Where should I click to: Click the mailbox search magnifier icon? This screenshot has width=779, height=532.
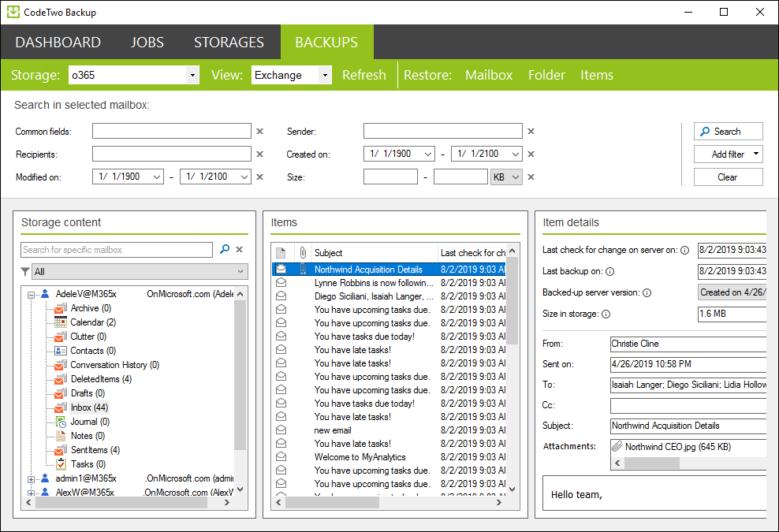tap(225, 249)
